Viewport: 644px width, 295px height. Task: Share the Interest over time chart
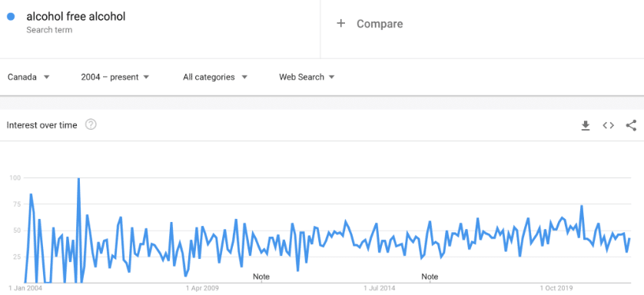coord(631,125)
